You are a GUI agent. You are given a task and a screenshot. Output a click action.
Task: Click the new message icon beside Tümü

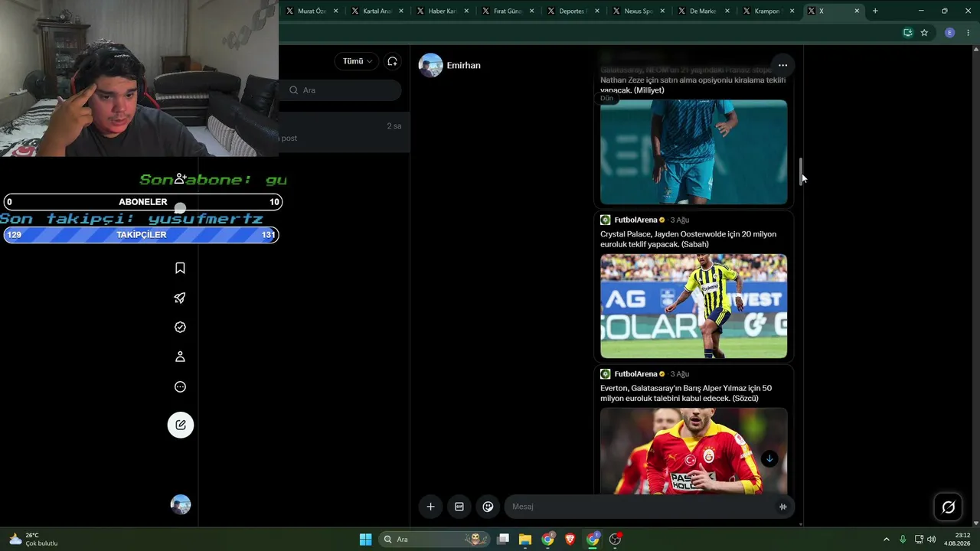[392, 61]
